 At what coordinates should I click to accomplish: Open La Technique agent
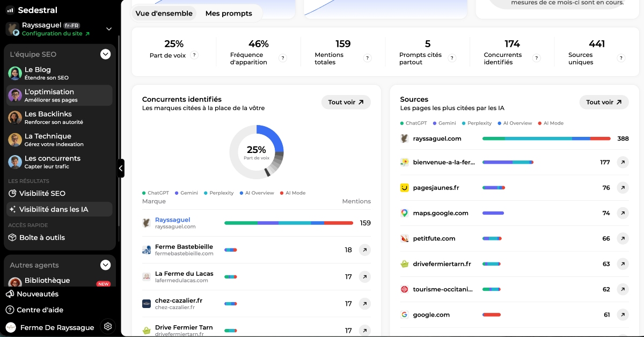tap(60, 140)
